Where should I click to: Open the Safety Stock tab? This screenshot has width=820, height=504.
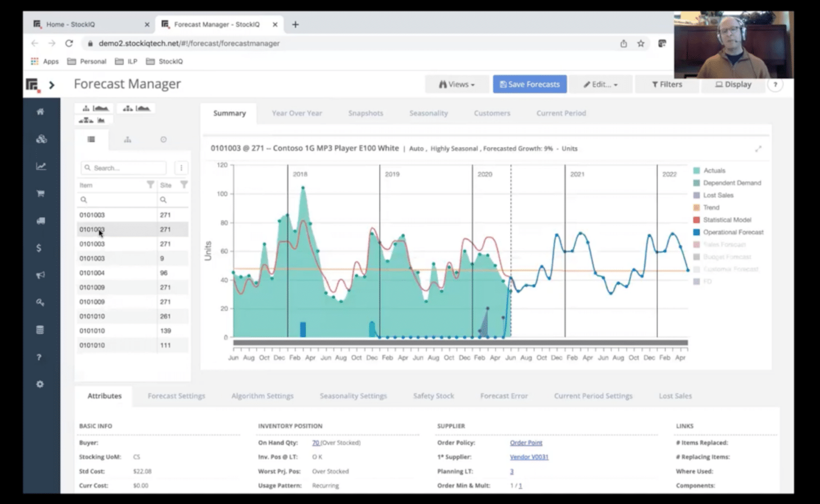(x=433, y=396)
